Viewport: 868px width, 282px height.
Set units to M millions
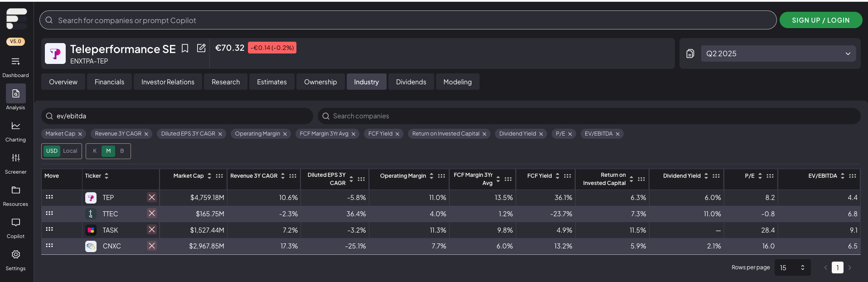(108, 151)
